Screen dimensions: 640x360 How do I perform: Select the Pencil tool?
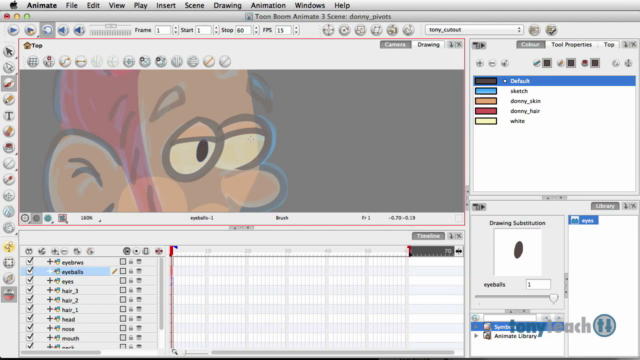click(x=9, y=100)
